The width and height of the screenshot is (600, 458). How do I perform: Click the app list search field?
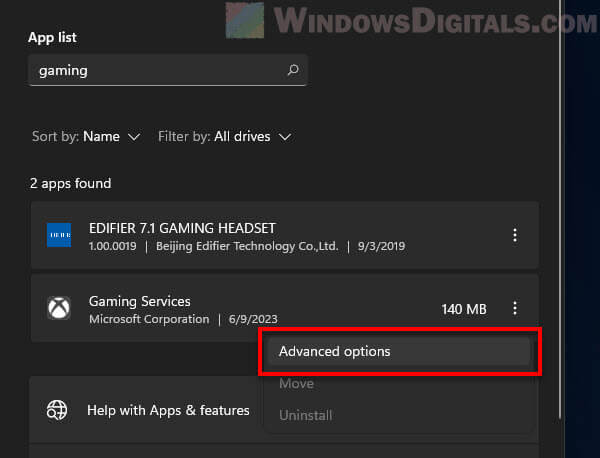coord(168,70)
